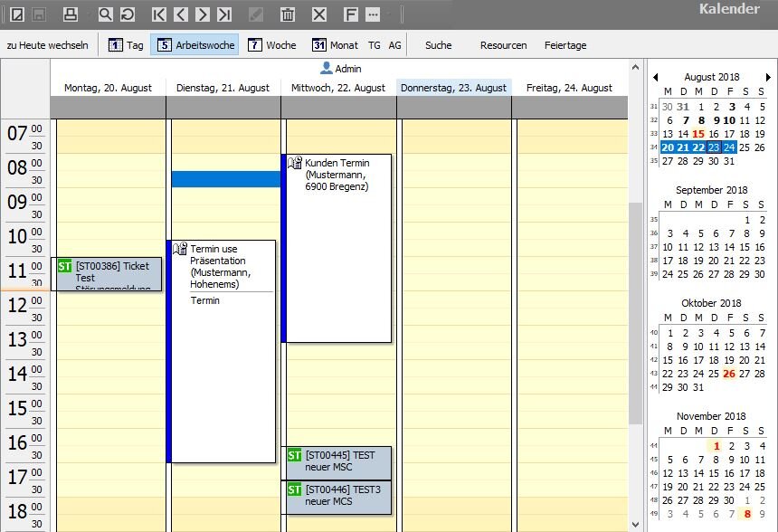Screen dimensions: 778x532
Task: Advance mini calendar to next month
Action: coord(769,78)
